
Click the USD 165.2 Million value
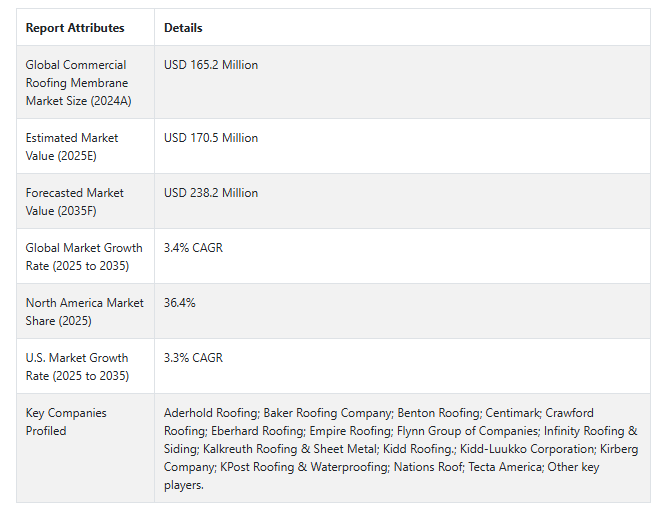(x=211, y=65)
